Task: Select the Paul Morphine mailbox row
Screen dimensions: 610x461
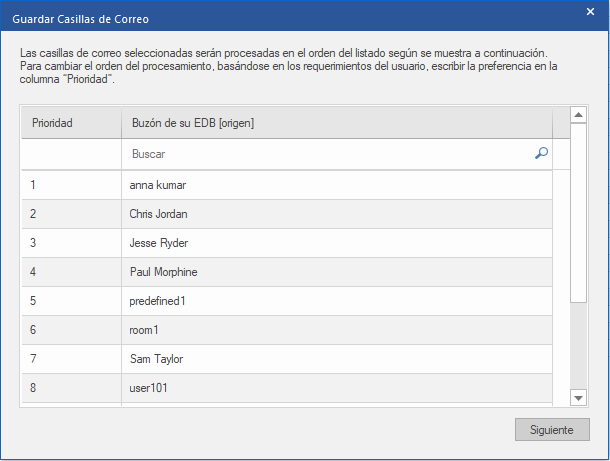Action: [336, 272]
